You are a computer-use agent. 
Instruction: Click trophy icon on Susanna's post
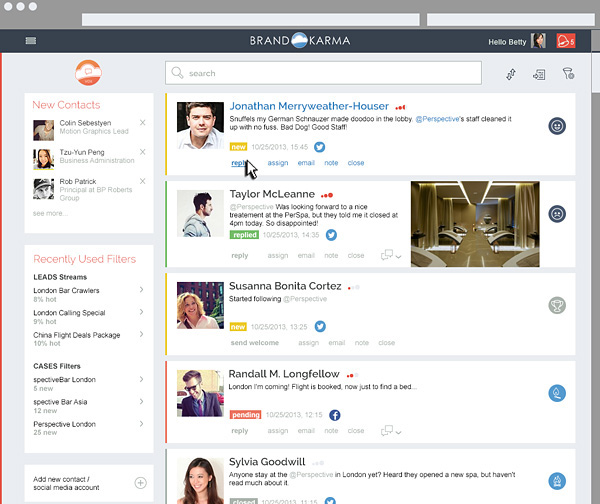(x=557, y=305)
